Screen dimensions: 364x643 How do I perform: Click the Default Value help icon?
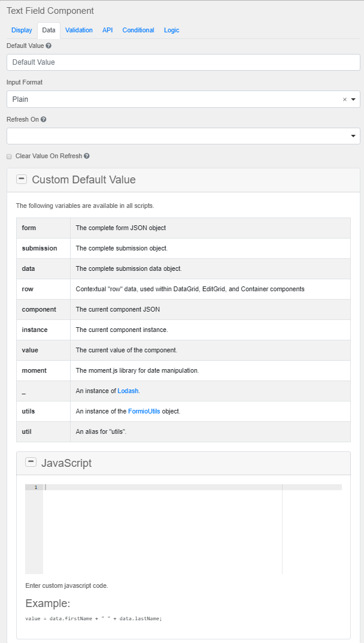[x=48, y=46]
